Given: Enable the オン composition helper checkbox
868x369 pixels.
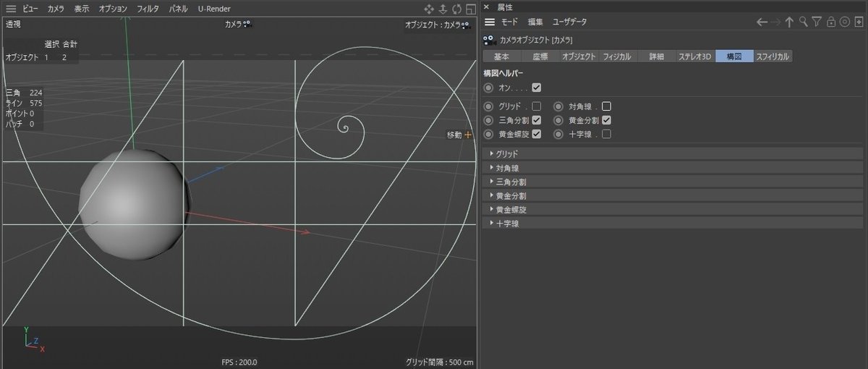Looking at the screenshot, I should click(536, 88).
